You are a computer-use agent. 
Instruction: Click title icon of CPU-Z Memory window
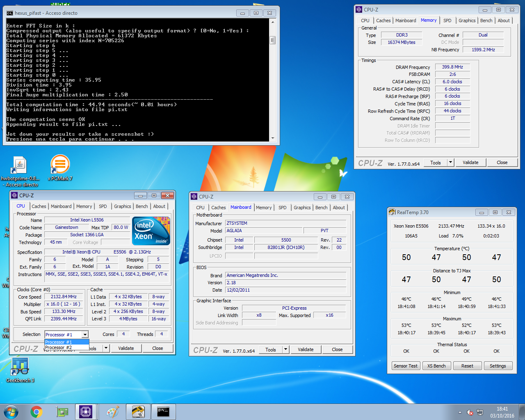coord(359,9)
